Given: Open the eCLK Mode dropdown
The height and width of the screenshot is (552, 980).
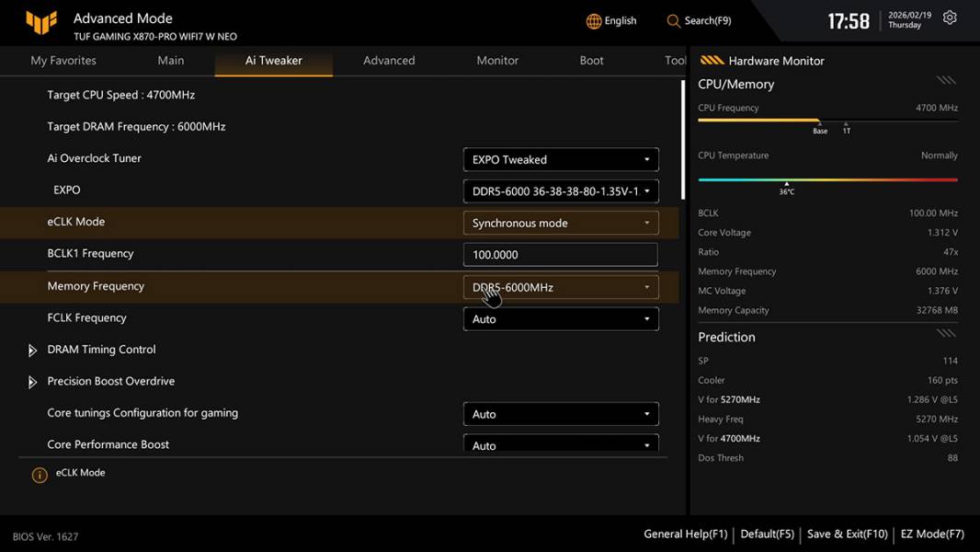Looking at the screenshot, I should (x=561, y=223).
